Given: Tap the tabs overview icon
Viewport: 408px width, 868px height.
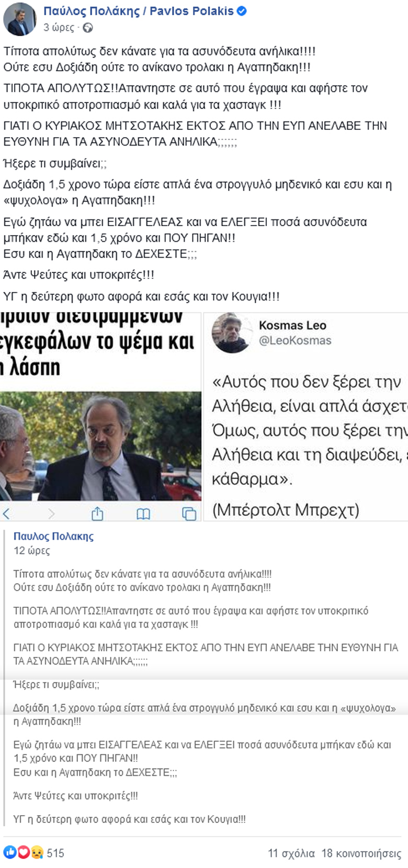Looking at the screenshot, I should 189,514.
